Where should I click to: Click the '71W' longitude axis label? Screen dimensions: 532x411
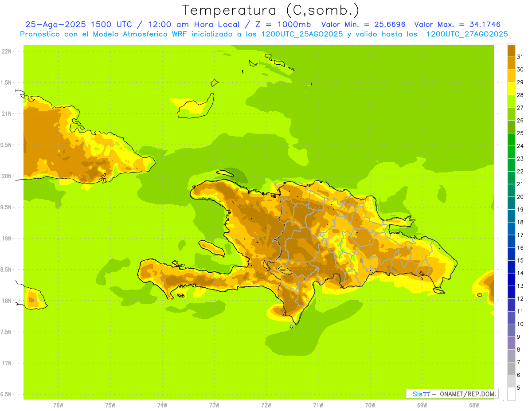(318, 405)
